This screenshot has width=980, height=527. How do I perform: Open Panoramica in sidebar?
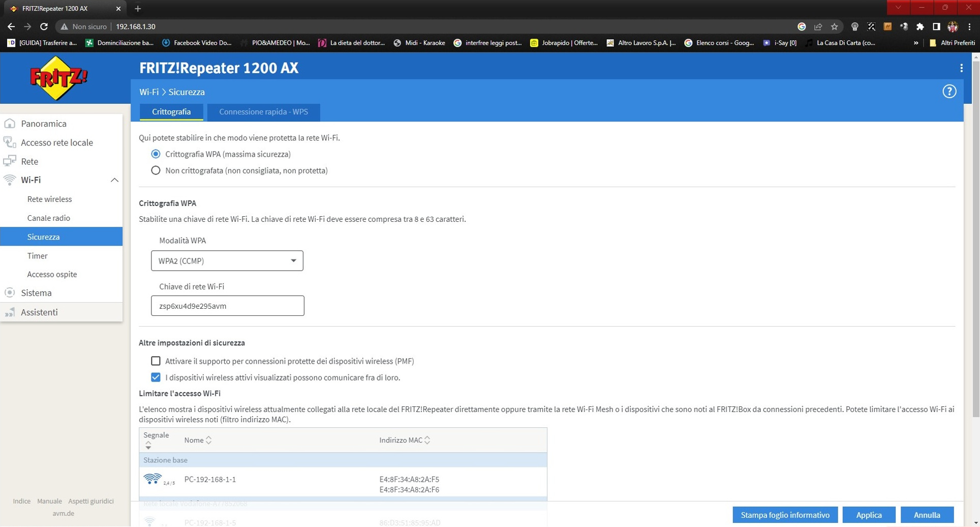[44, 124]
